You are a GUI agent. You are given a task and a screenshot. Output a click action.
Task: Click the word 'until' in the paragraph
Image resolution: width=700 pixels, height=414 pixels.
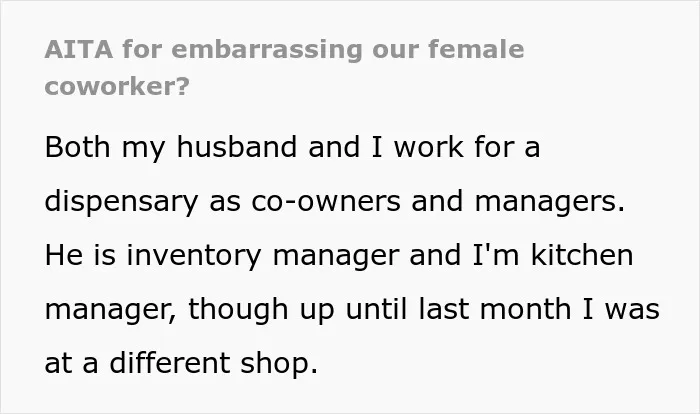tap(376, 309)
